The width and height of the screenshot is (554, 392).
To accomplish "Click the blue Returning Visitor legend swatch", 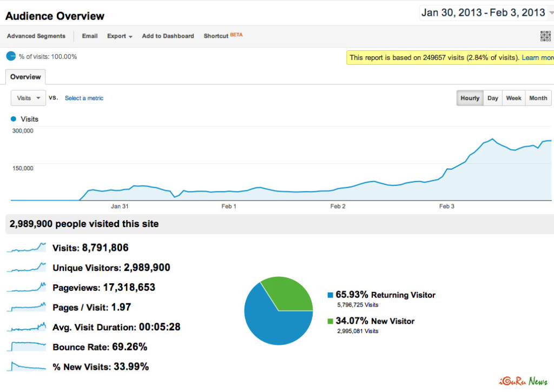I will [331, 295].
